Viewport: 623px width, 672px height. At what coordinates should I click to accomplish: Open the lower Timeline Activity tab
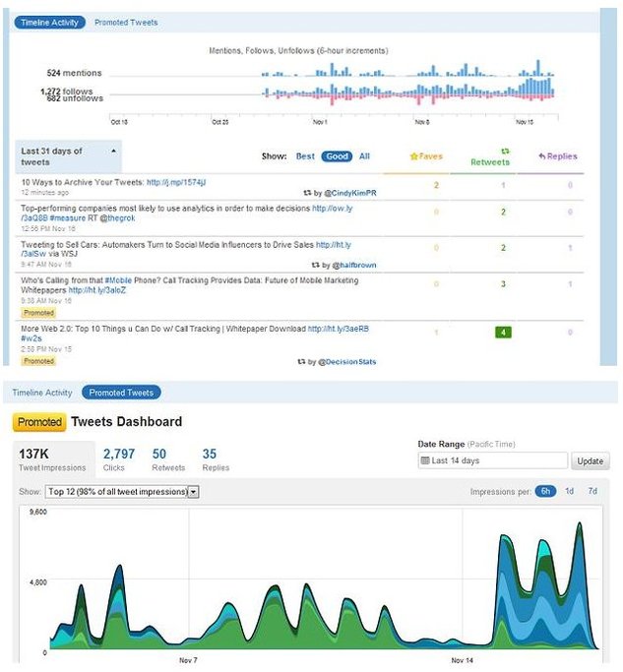(42, 393)
